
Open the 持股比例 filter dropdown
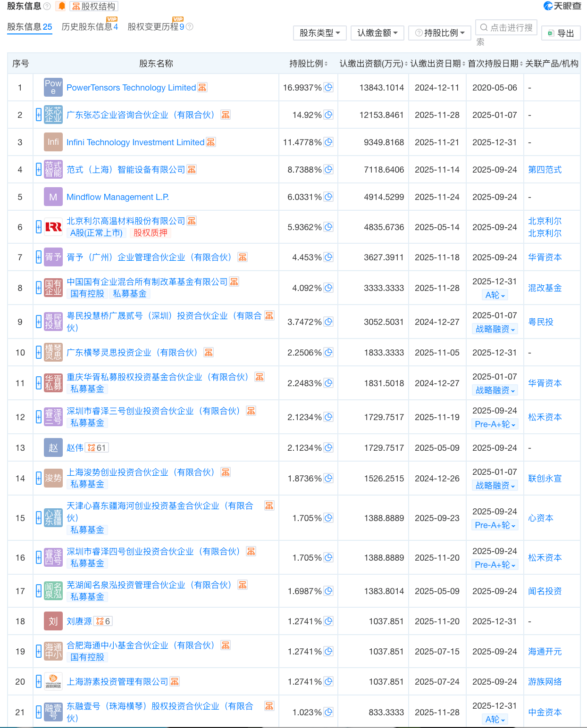tap(440, 33)
